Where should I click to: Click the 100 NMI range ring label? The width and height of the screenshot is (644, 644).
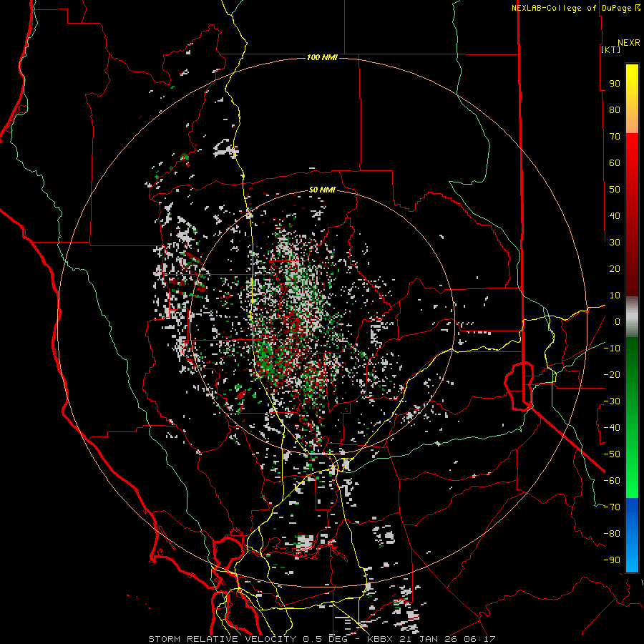click(x=322, y=57)
